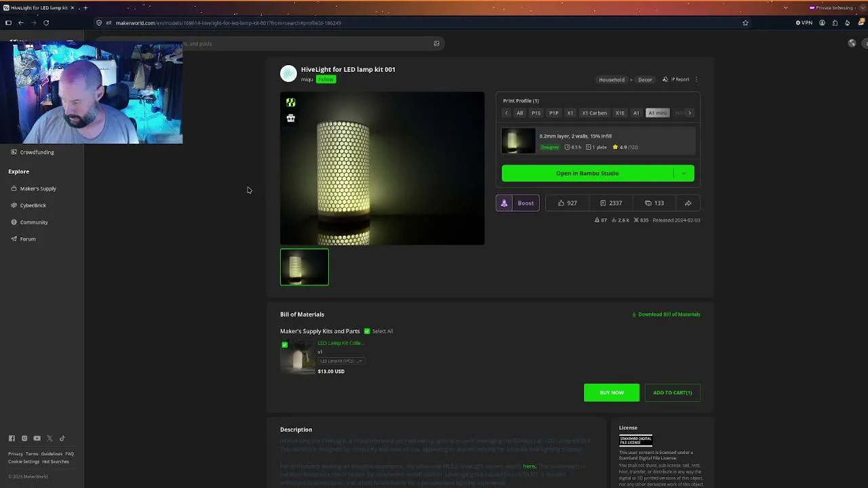The height and width of the screenshot is (488, 868).
Task: Open the LED Lamp Kit variant dropdown
Action: click(342, 361)
